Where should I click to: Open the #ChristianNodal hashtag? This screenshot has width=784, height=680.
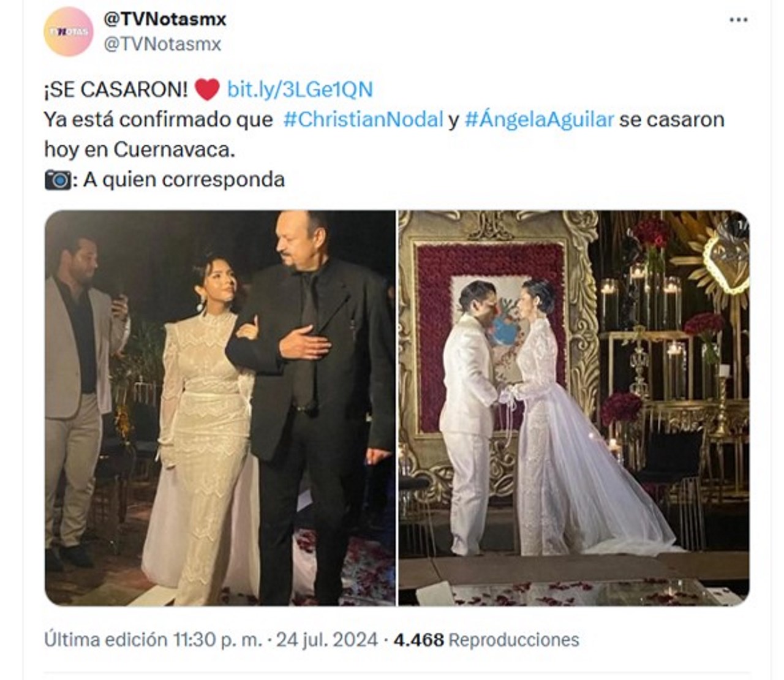(x=363, y=119)
